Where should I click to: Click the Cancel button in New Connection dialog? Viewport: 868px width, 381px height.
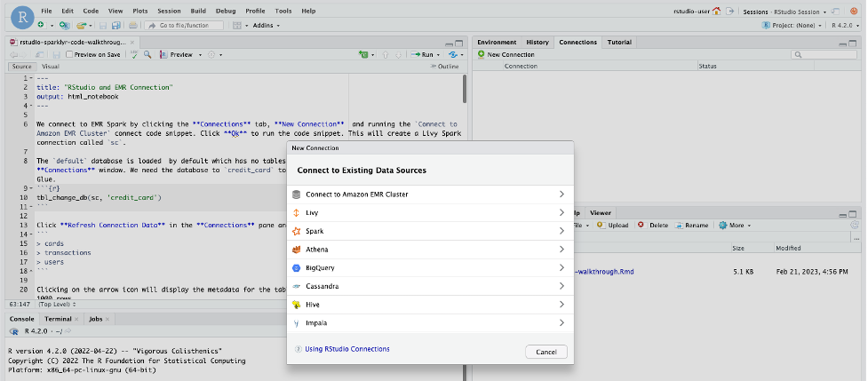tap(545, 352)
